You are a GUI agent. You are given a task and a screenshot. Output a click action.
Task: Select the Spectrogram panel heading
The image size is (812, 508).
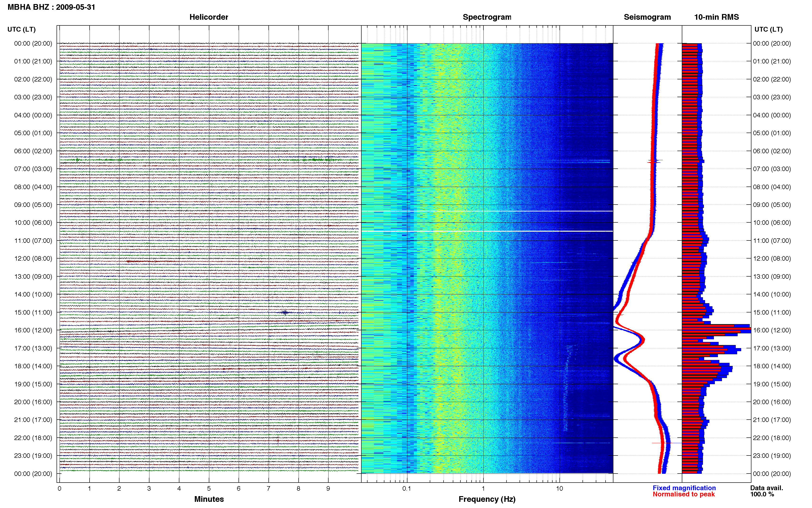[487, 17]
